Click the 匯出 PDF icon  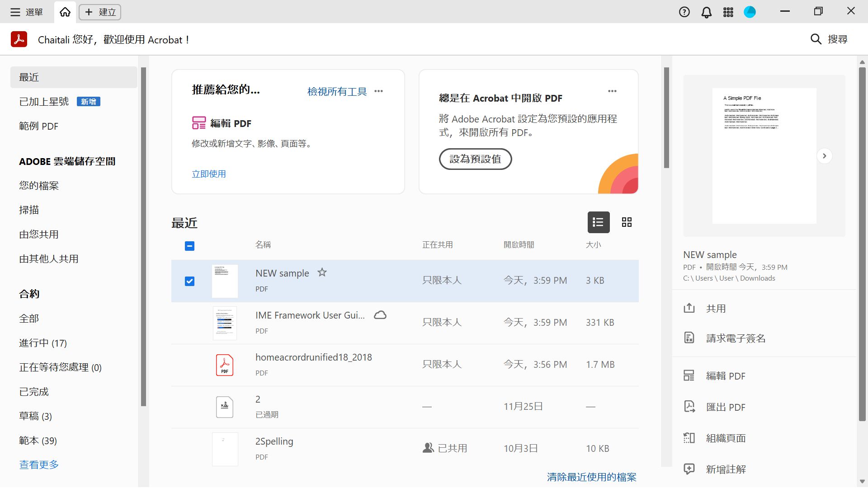click(x=689, y=407)
